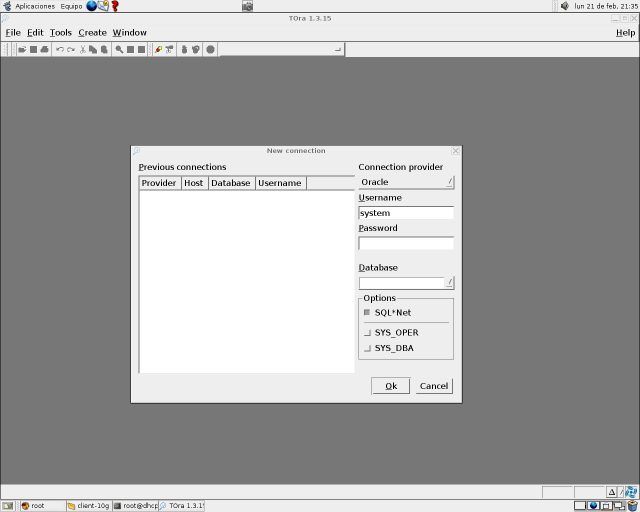The width and height of the screenshot is (640, 512).
Task: Click the Search magnifier icon in toolbar
Action: (x=120, y=49)
